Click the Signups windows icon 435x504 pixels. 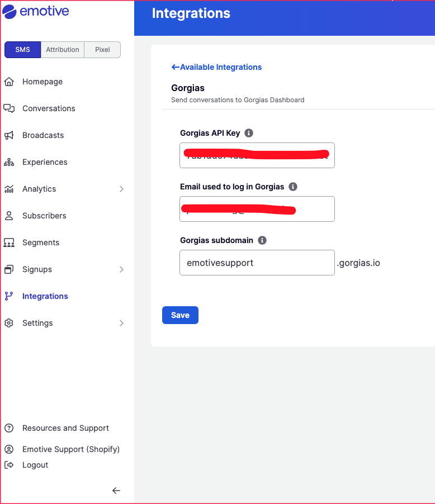point(9,269)
